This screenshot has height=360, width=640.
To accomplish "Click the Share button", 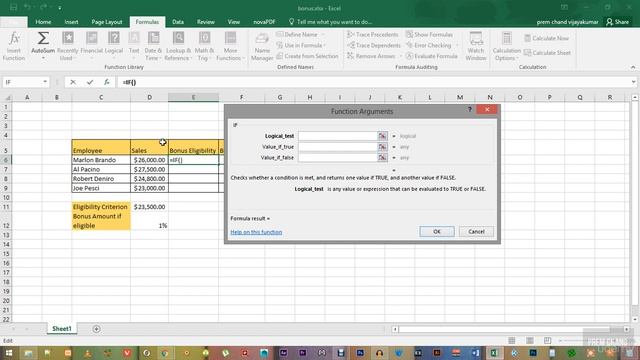I will 617,22.
